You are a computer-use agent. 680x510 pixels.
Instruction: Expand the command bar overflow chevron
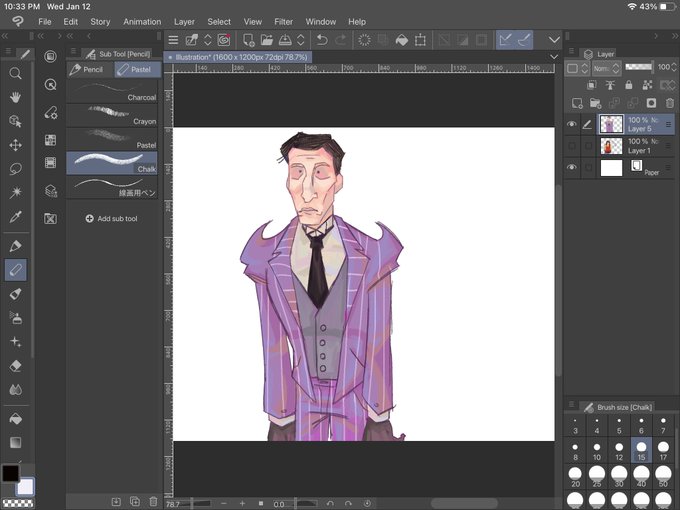click(554, 40)
